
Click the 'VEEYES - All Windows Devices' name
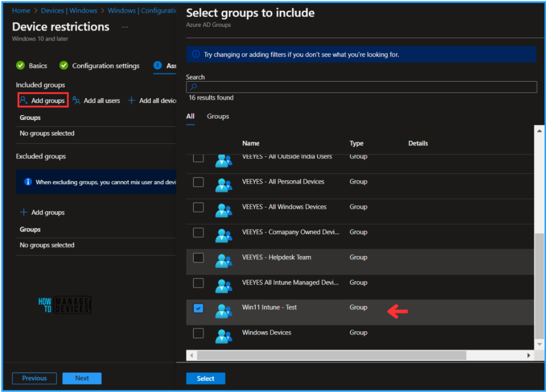click(284, 206)
